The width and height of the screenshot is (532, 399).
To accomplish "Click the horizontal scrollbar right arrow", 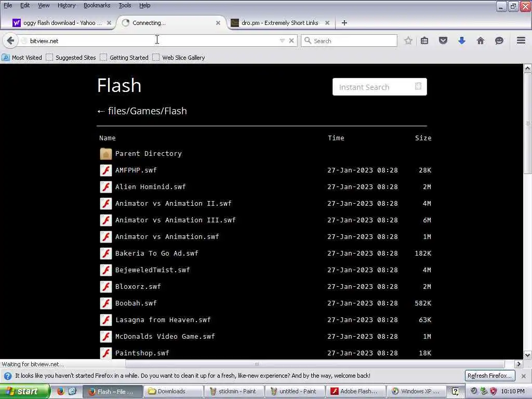I will click(x=518, y=364).
